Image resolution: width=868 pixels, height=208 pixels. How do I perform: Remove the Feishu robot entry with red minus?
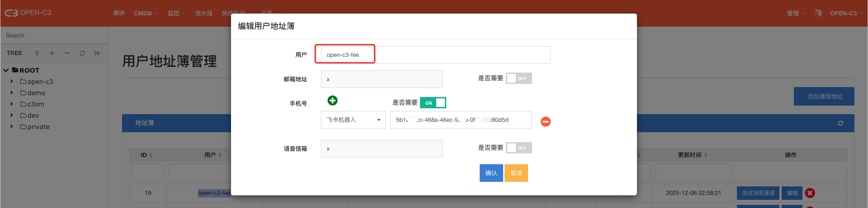(546, 121)
